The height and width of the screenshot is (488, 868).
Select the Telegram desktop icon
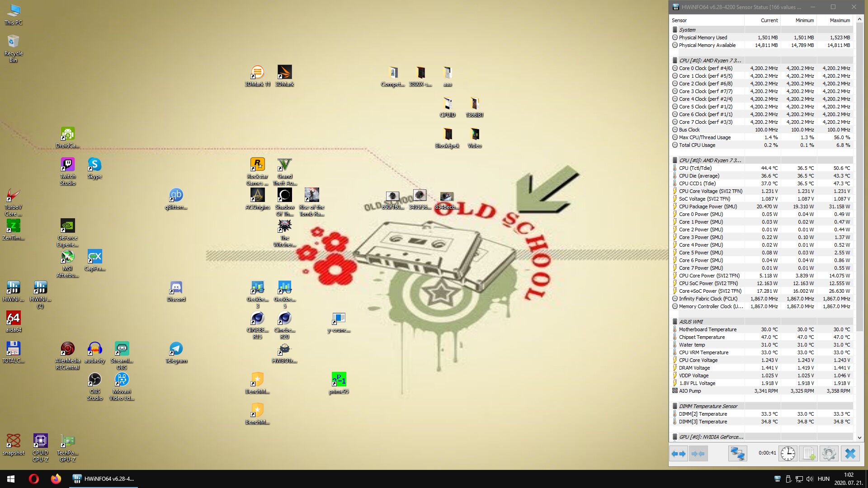(x=176, y=353)
